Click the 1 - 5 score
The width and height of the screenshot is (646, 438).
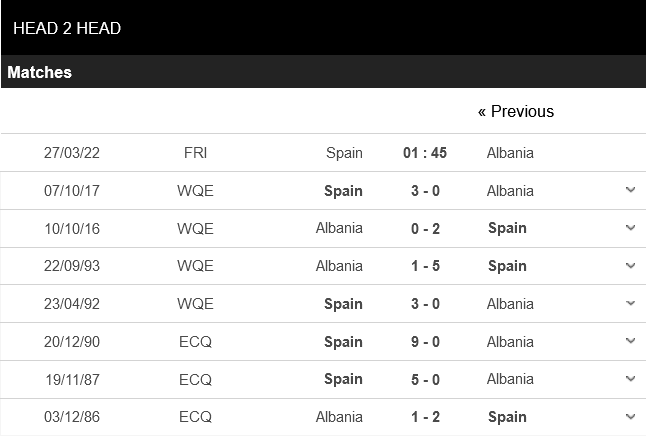click(425, 266)
